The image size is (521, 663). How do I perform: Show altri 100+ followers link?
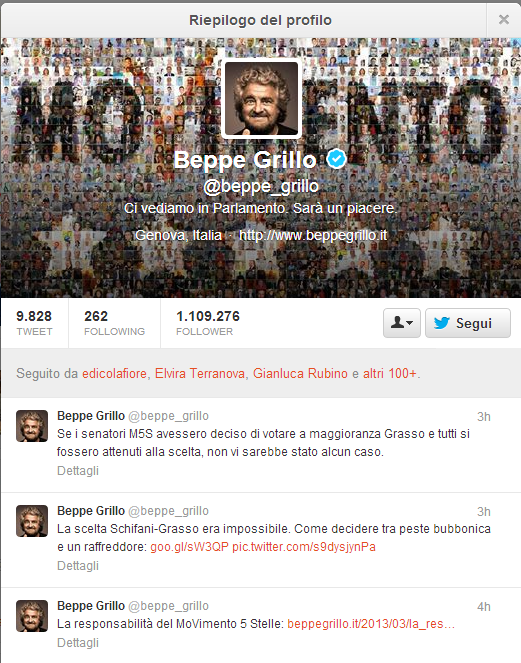point(390,373)
